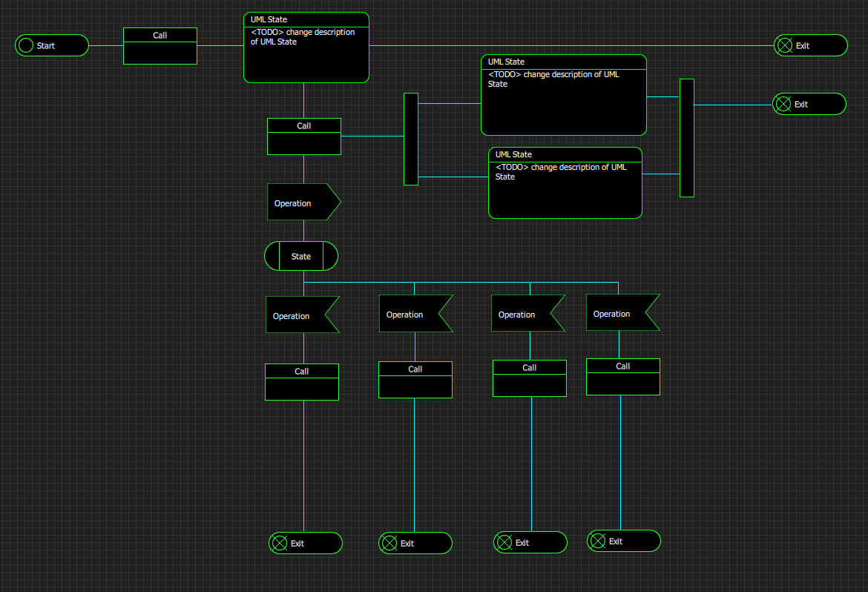
Task: Select the rounded State element
Action: pos(301,256)
